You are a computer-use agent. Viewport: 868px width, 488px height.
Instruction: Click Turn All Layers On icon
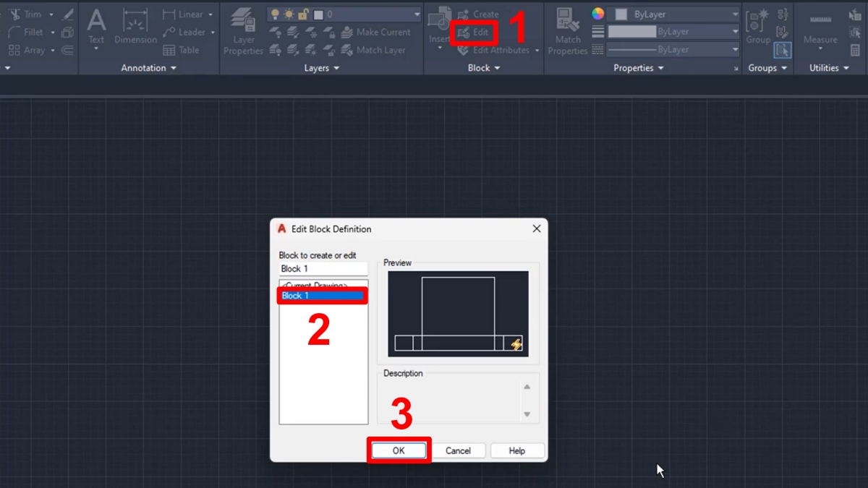(275, 51)
